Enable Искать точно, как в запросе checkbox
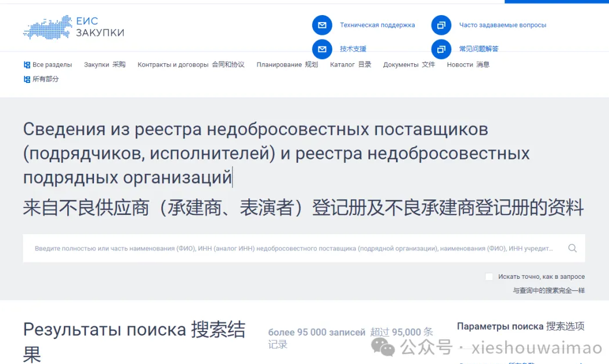The image size is (609, 364). [489, 276]
